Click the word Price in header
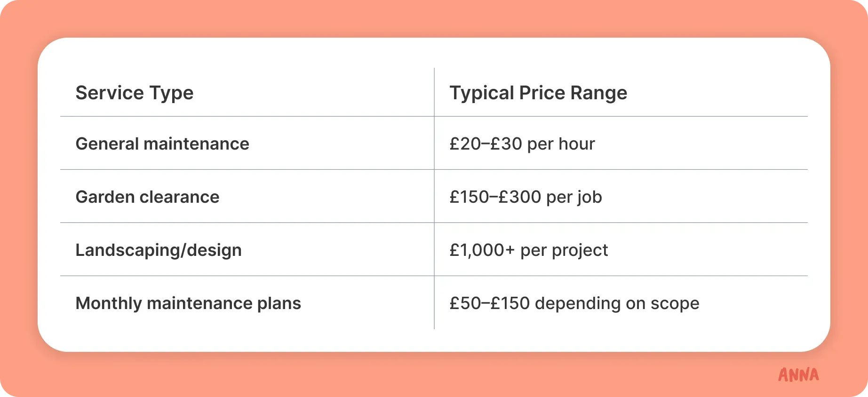Screen dimensions: 868x397 pos(542,93)
